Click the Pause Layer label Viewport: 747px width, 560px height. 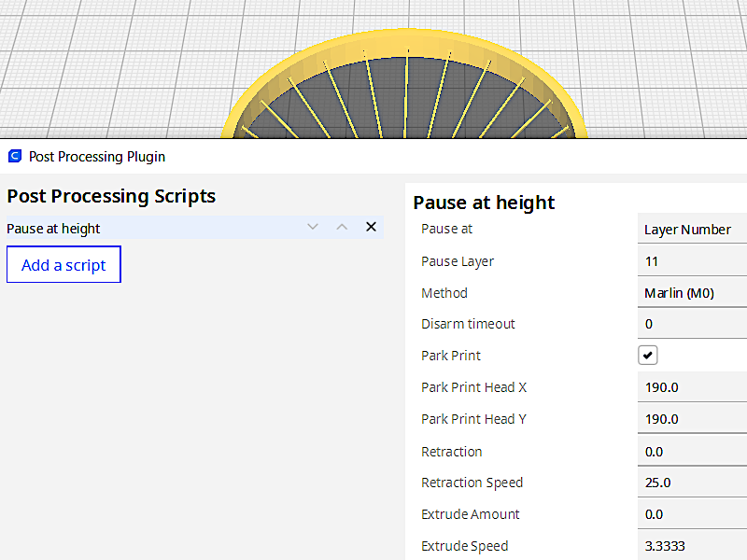coord(458,261)
